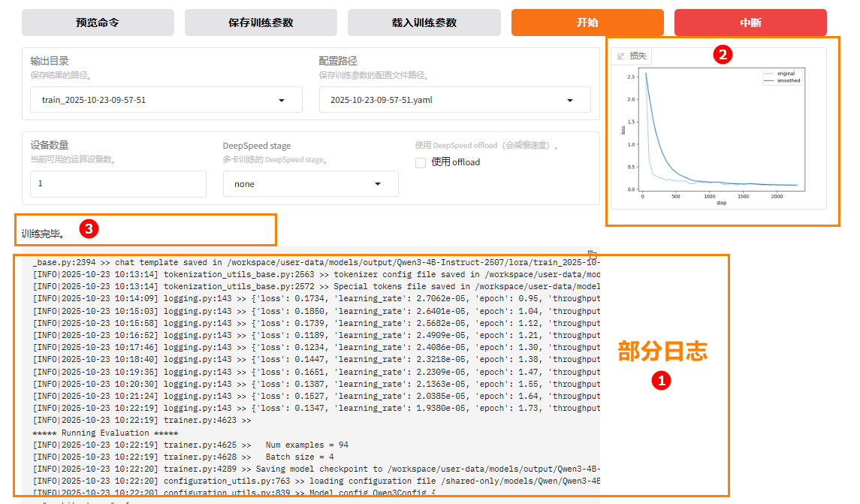This screenshot has height=504, width=860.
Task: Click the chart icon beside 损失 label
Action: [621, 56]
